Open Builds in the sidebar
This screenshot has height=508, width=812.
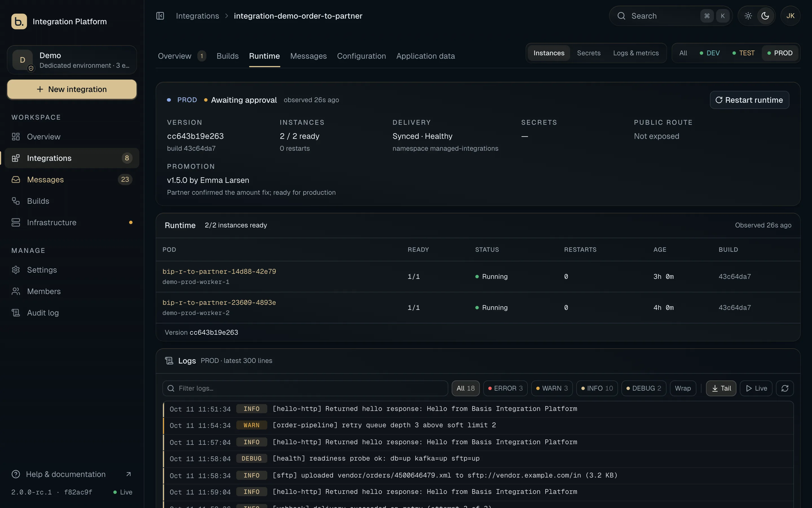click(x=72, y=201)
